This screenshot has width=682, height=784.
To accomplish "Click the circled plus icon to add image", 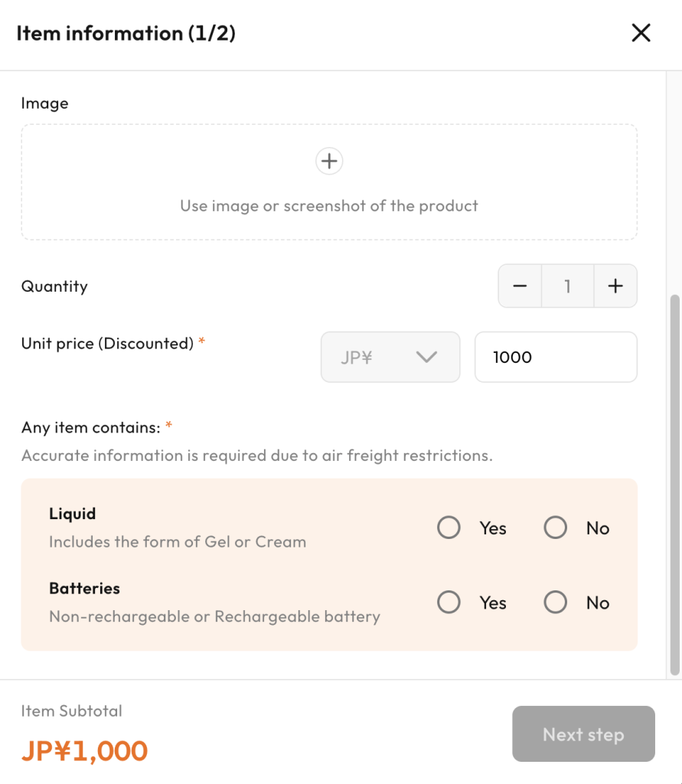I will click(x=329, y=162).
